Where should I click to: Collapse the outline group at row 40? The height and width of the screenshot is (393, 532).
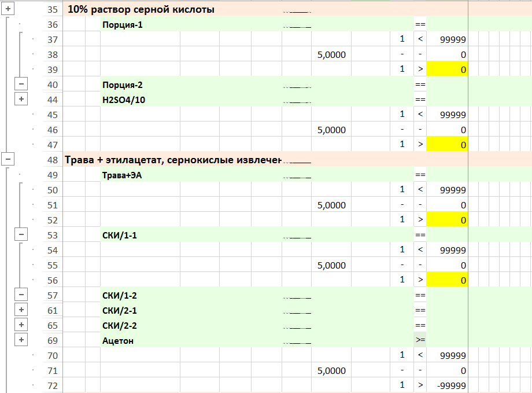click(x=21, y=85)
